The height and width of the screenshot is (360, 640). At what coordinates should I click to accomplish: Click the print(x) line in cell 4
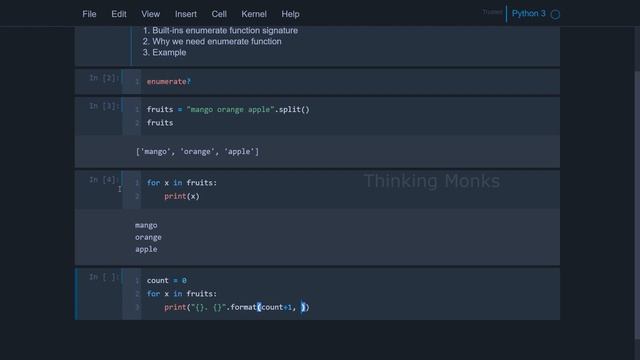pos(182,196)
